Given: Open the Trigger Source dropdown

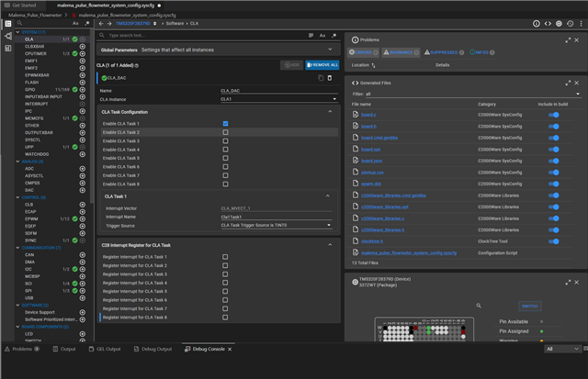Looking at the screenshot, I should 277,224.
